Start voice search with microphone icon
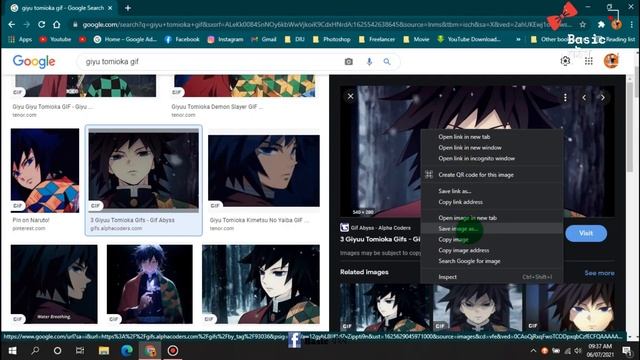Screen dimensions: 640x360 [369, 62]
